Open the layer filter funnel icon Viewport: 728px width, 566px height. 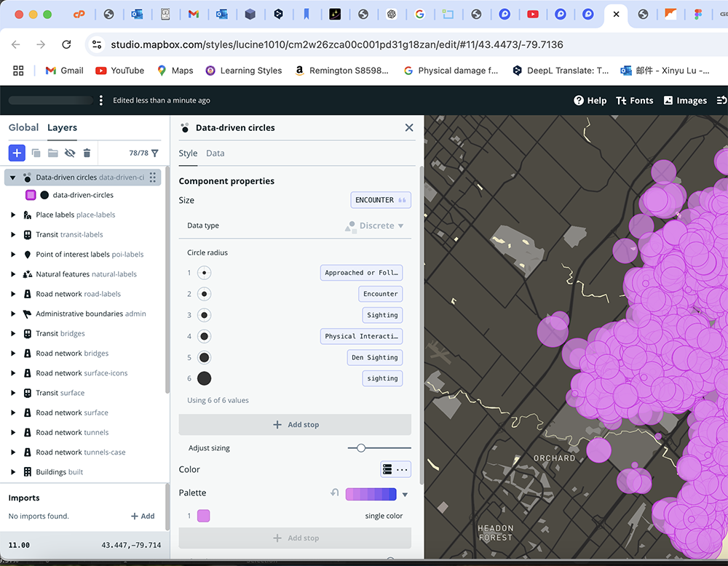point(153,153)
